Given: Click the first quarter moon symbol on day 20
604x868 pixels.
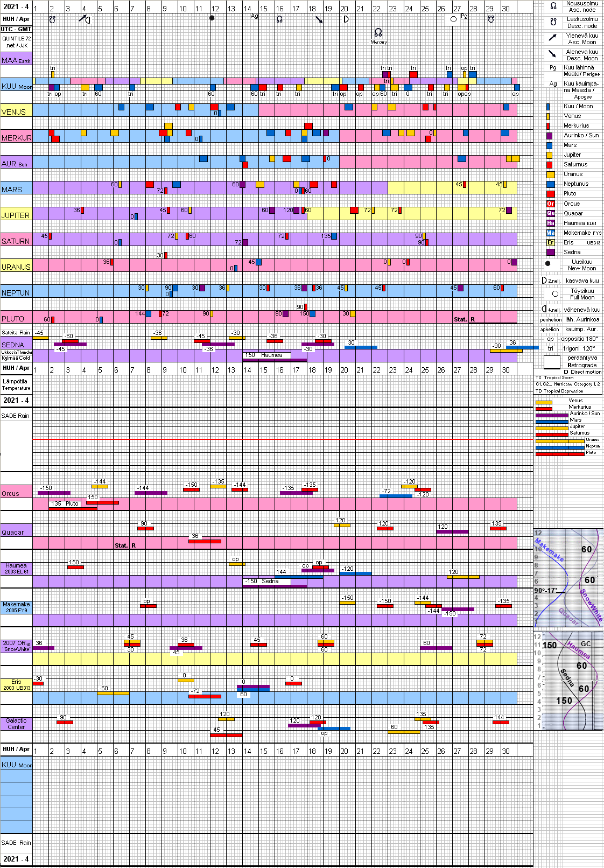Looking at the screenshot, I should (x=346, y=19).
